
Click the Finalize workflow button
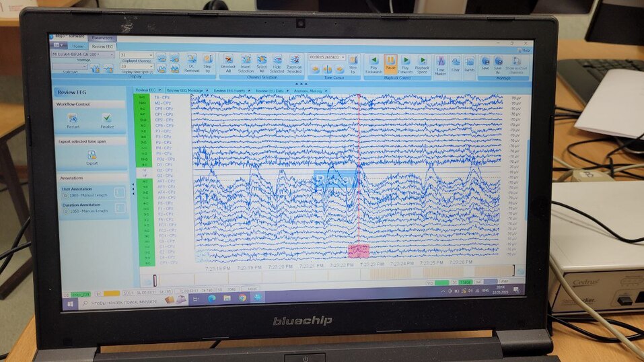pos(108,120)
